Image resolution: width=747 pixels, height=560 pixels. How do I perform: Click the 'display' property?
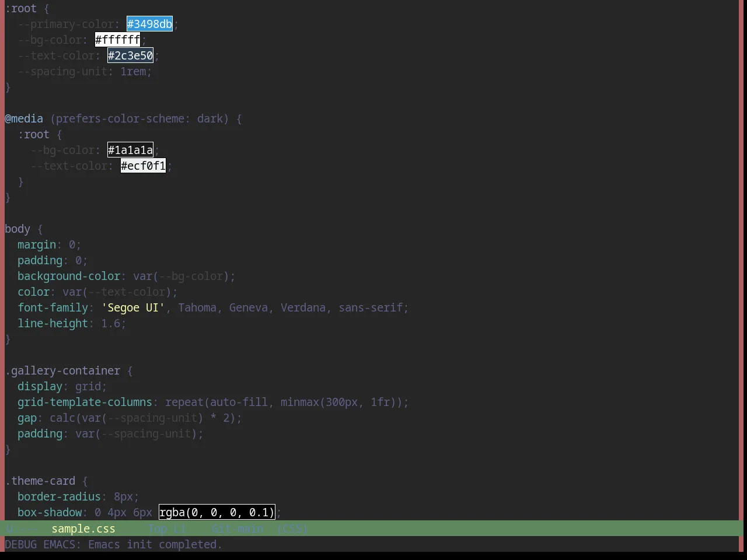[40, 386]
